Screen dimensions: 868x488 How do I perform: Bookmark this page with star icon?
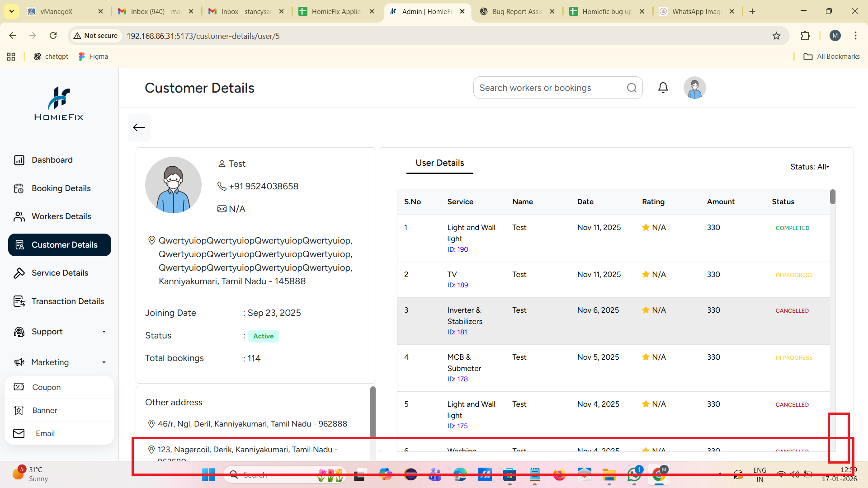(776, 36)
